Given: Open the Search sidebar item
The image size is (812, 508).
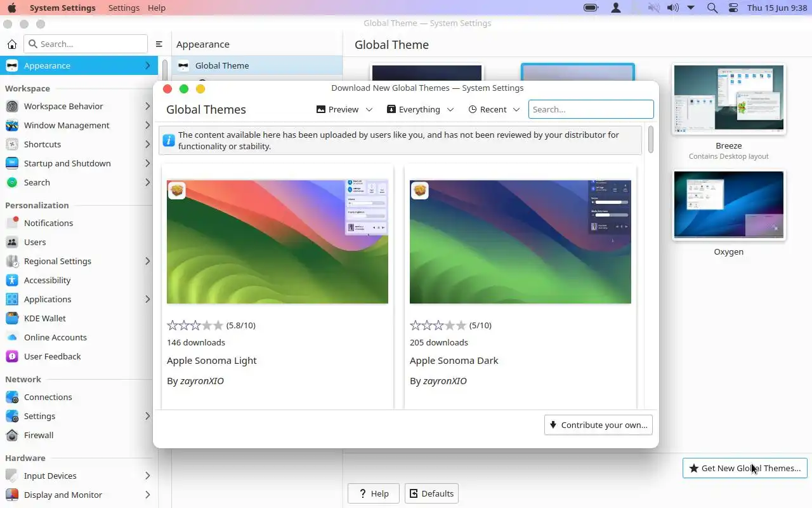Looking at the screenshot, I should 79,182.
